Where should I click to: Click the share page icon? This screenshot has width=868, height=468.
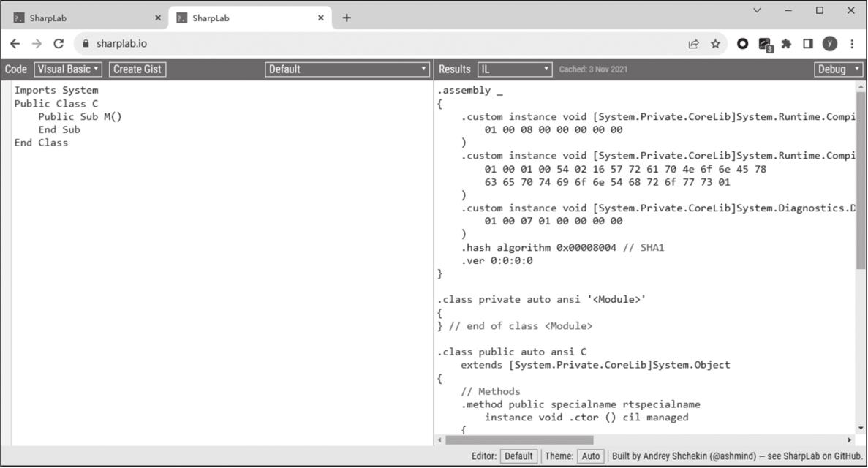click(x=693, y=44)
